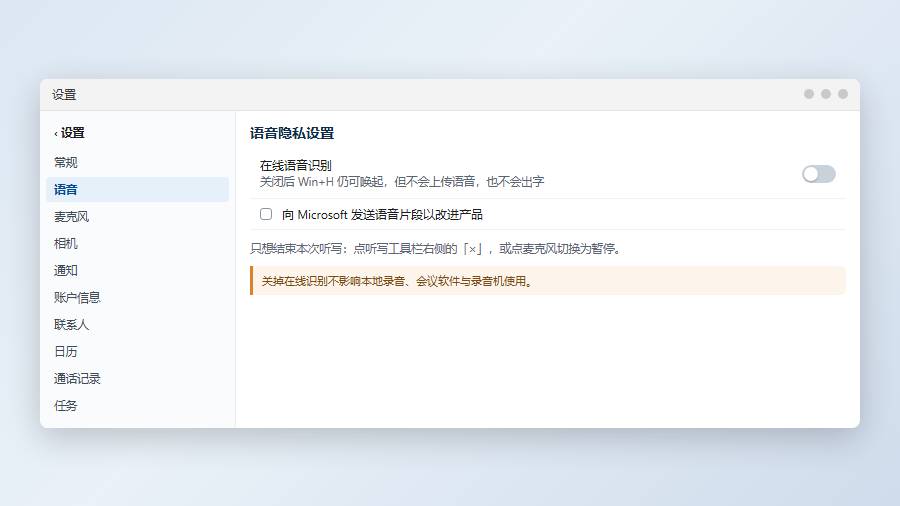Open the 相机 settings page

coord(137,243)
